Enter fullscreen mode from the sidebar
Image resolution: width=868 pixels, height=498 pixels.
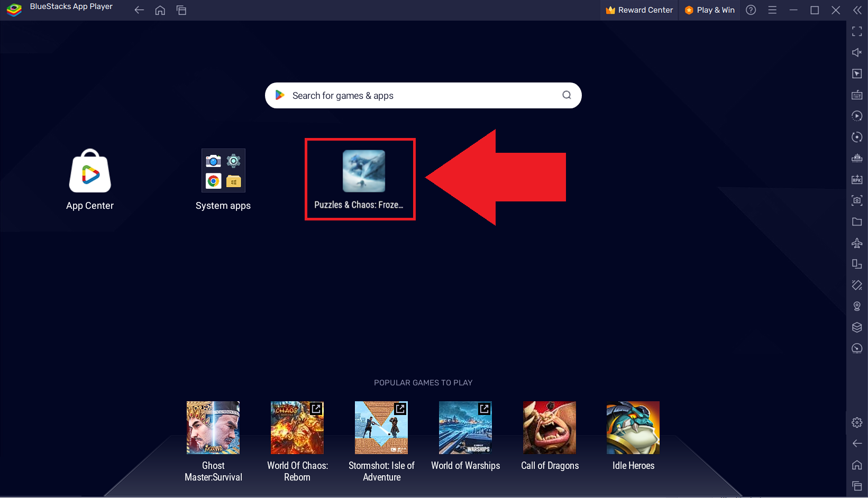(x=857, y=31)
